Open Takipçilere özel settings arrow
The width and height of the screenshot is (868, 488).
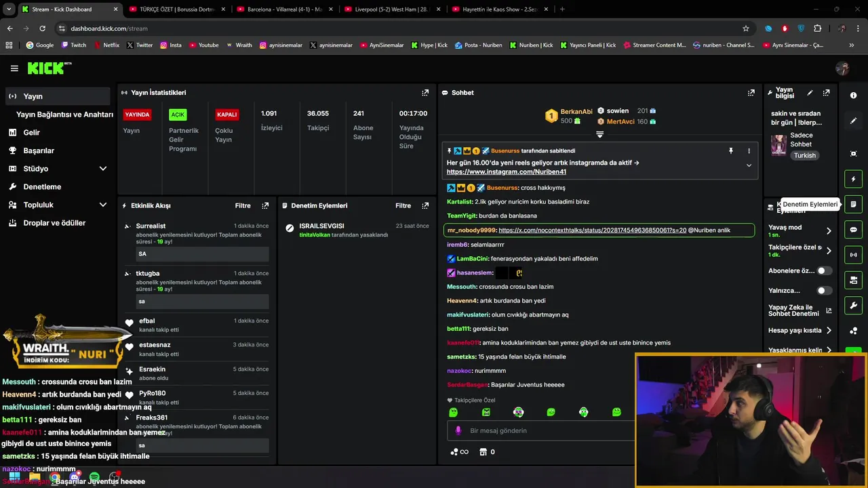click(829, 251)
